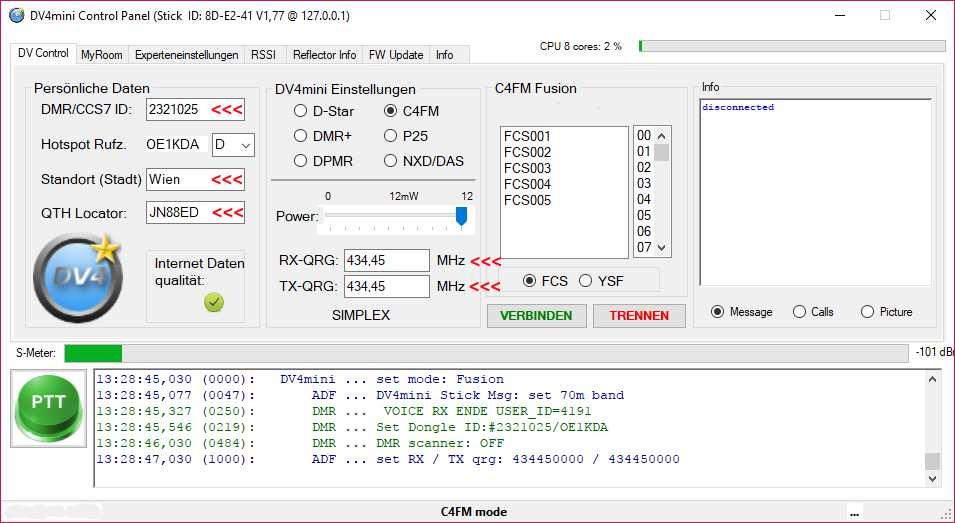Click the 'C4FM mode' status bar text
The width and height of the screenshot is (955, 523).
(x=474, y=512)
